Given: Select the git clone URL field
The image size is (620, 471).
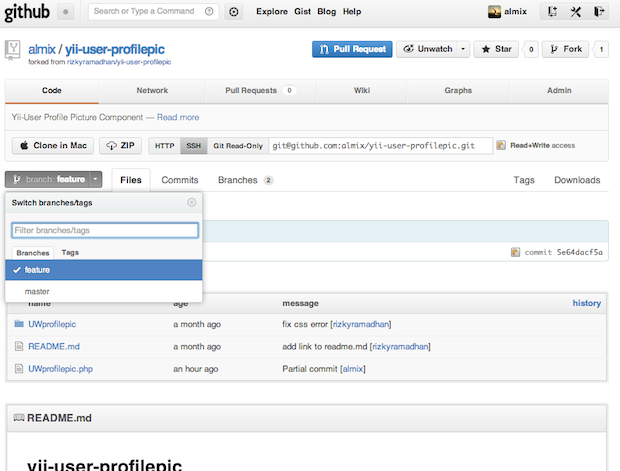Looking at the screenshot, I should [x=381, y=146].
